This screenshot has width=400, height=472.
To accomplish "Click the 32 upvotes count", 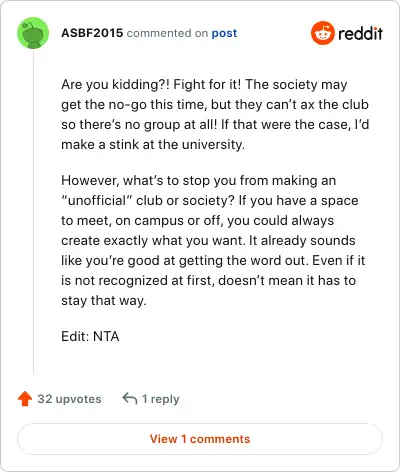I will coord(69,399).
